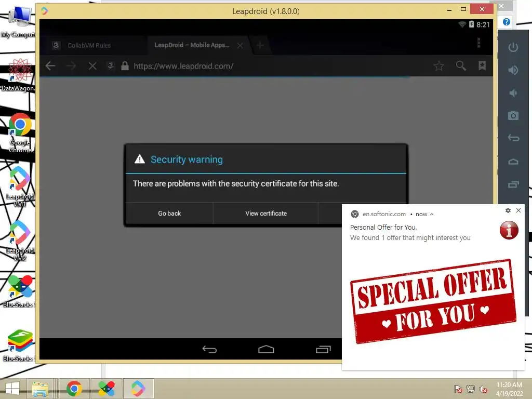The image size is (532, 399).
Task: Maximize the Leapdroid window
Action: (463, 9)
